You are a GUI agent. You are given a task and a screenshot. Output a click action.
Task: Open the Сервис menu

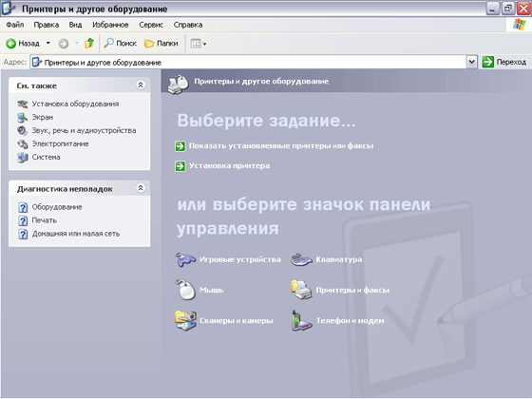click(x=151, y=25)
